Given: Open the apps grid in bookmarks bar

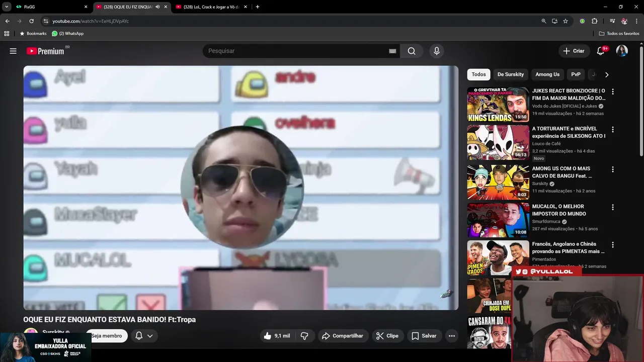Looking at the screenshot, I should tap(7, 34).
